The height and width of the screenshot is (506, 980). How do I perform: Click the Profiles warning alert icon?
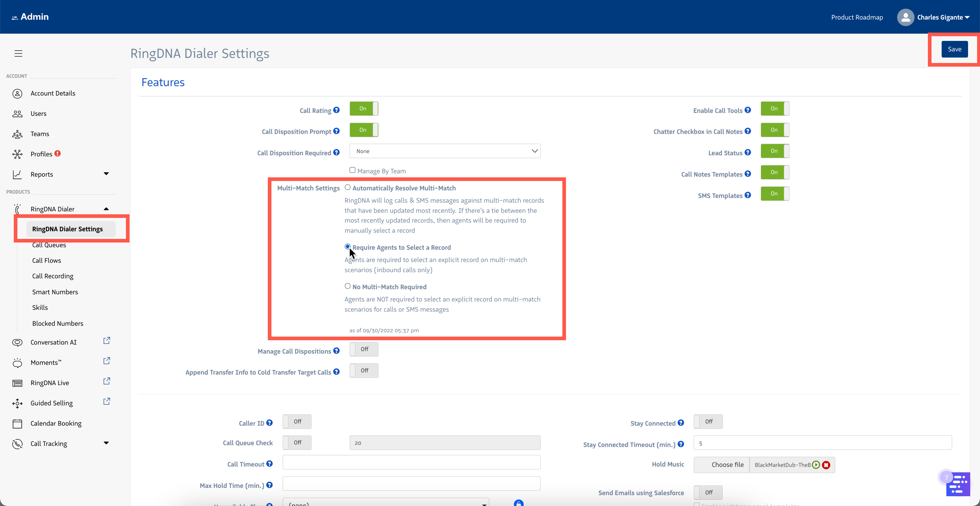(58, 153)
